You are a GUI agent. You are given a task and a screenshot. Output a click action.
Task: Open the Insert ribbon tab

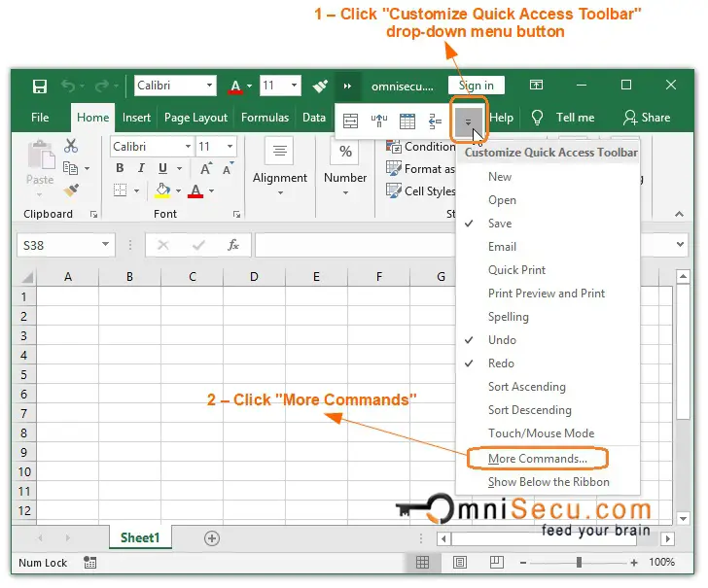(x=136, y=118)
